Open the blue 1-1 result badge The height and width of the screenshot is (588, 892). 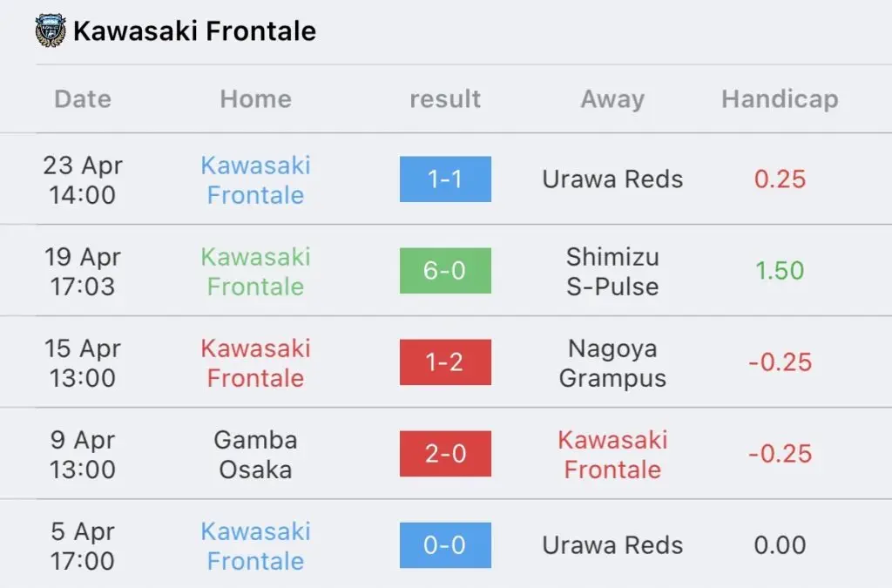445,179
